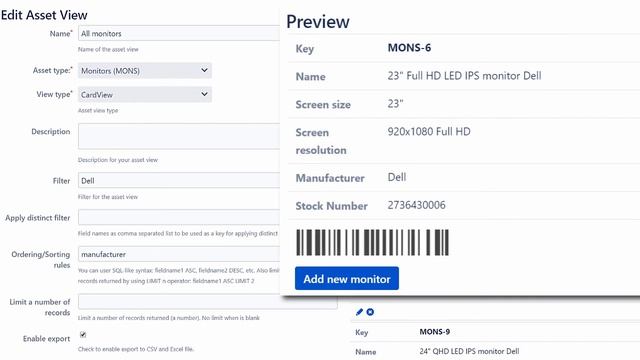Viewport: 640px width, 360px height.
Task: Click the screen size value 23"
Action: tap(395, 104)
